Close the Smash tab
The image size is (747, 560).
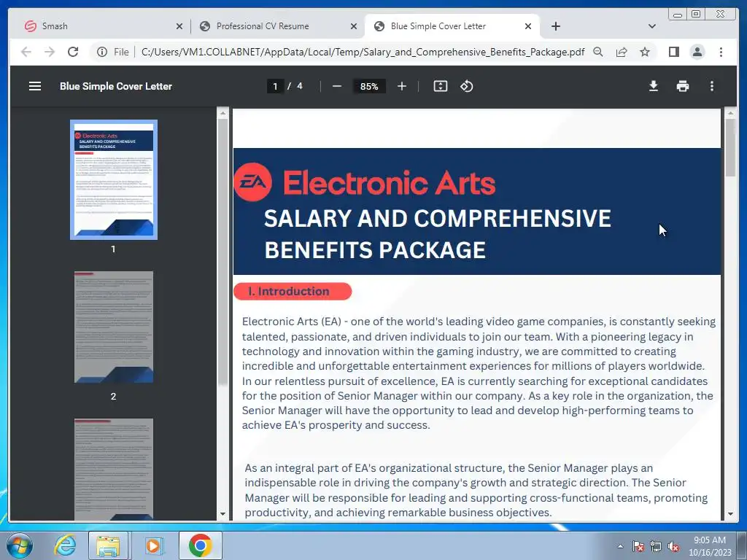pos(179,26)
